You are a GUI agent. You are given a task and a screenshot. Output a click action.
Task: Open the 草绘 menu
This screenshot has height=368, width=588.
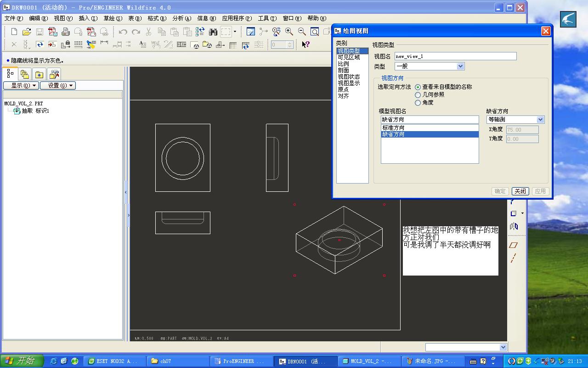[x=113, y=18]
